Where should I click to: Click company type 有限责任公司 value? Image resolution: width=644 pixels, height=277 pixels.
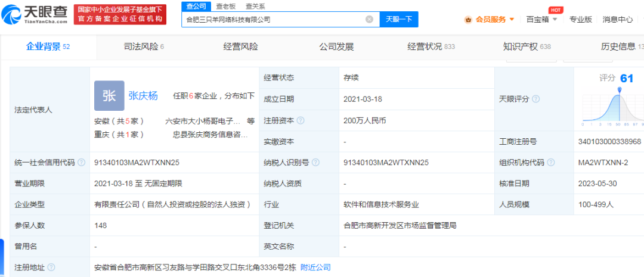[x=172, y=204]
